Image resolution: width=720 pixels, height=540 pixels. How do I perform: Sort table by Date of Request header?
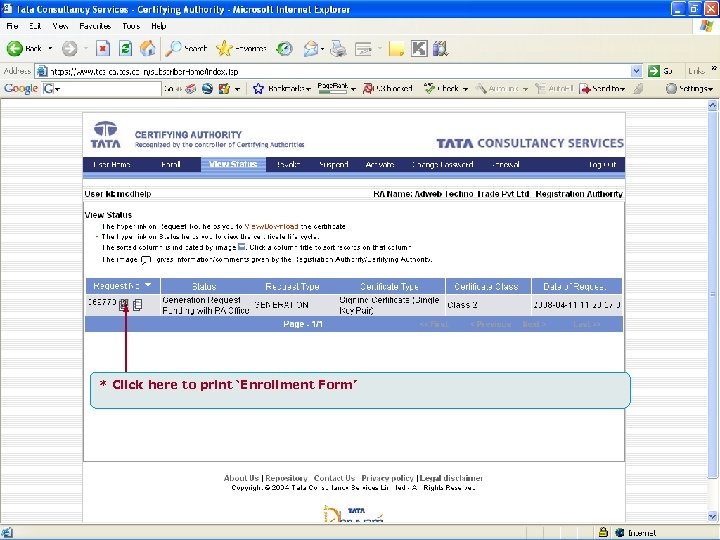pyautogui.click(x=575, y=287)
